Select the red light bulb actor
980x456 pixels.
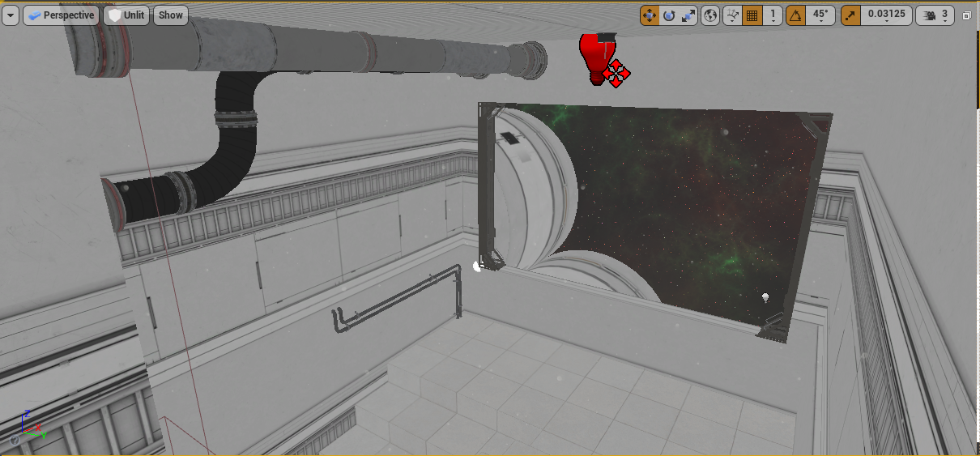(594, 55)
